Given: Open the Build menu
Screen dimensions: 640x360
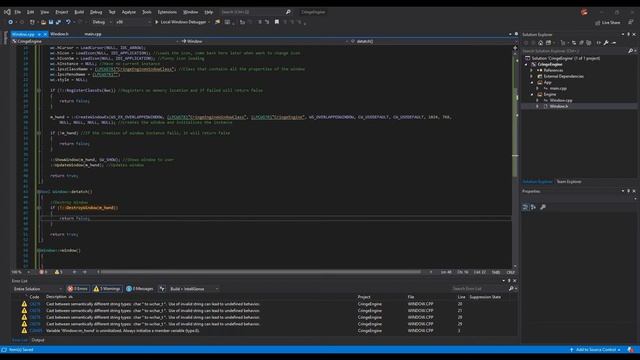Looking at the screenshot, I should pos(79,12).
